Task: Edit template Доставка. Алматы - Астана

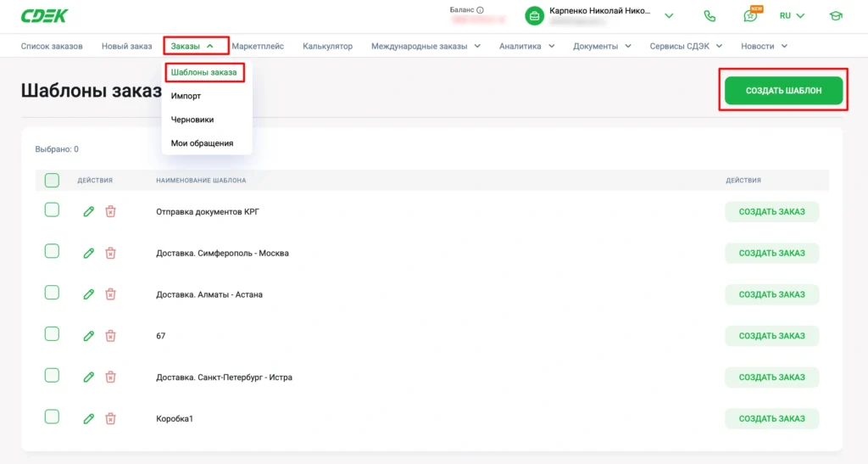Action: tap(88, 294)
